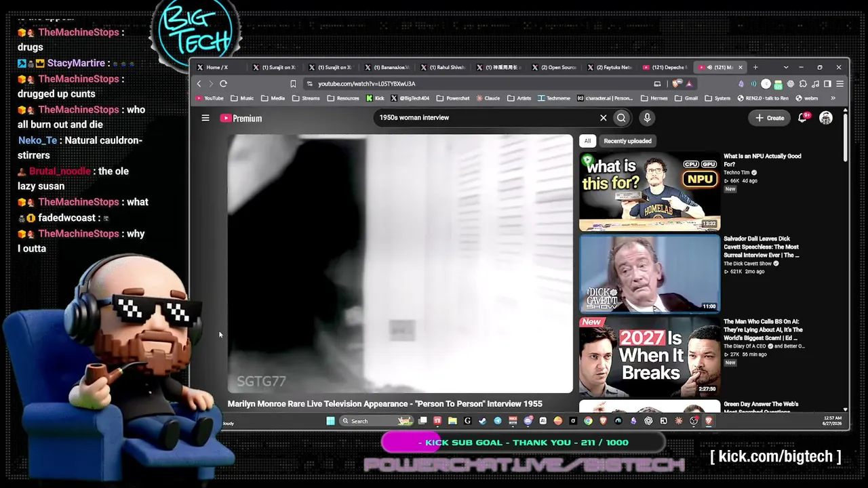This screenshot has width=868, height=488.
Task: Switch to the Open Source X tab
Action: pyautogui.click(x=554, y=67)
